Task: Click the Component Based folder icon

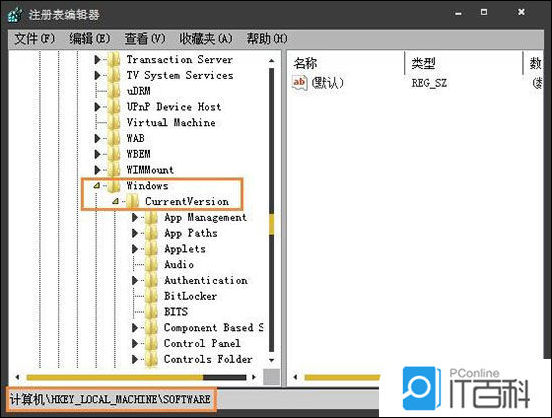Action: [x=151, y=327]
